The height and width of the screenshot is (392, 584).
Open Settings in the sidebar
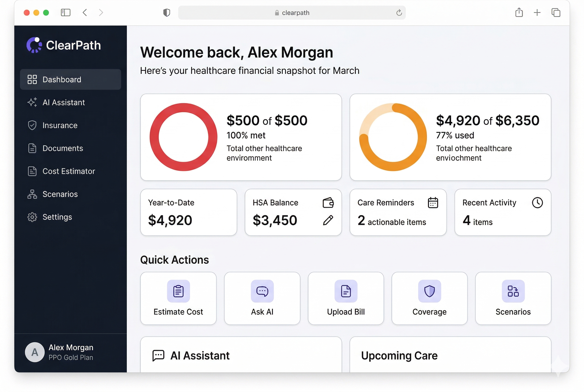pos(57,217)
